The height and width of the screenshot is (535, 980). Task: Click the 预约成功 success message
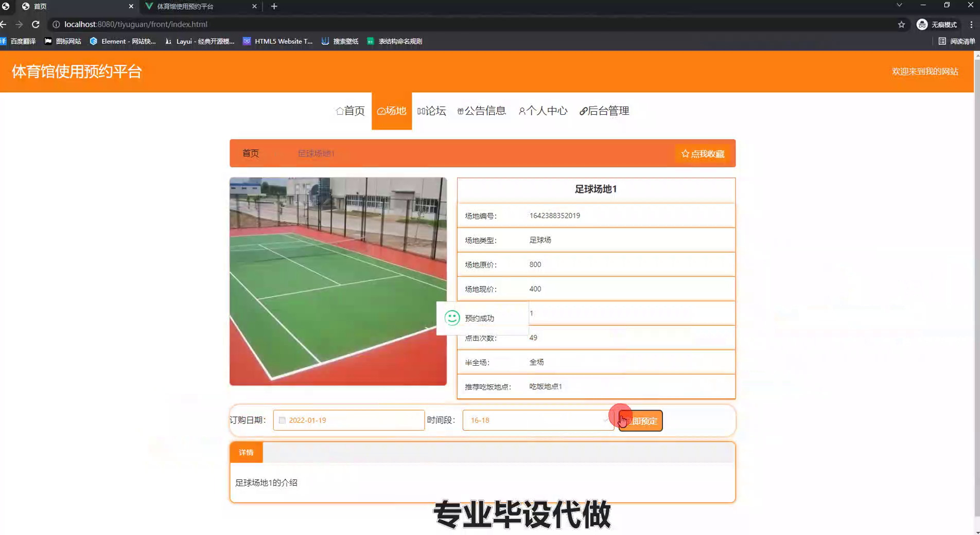click(x=482, y=318)
